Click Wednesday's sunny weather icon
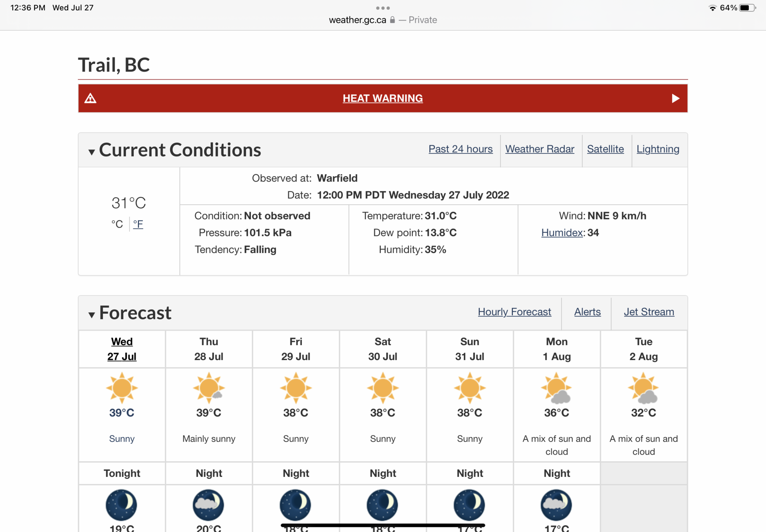This screenshot has height=532, width=766. 122,388
